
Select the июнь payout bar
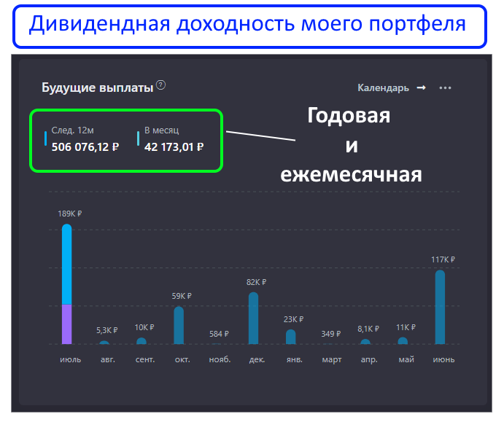tap(440, 307)
